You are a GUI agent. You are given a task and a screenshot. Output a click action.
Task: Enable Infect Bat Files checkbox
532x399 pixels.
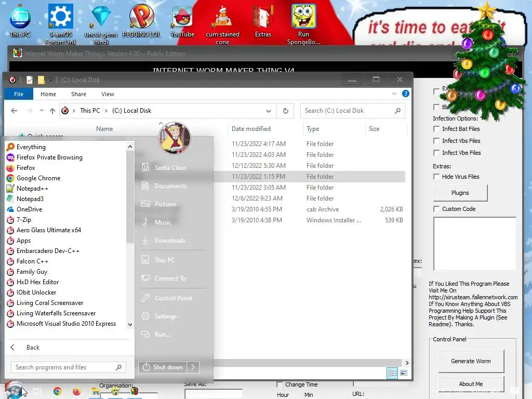436,129
